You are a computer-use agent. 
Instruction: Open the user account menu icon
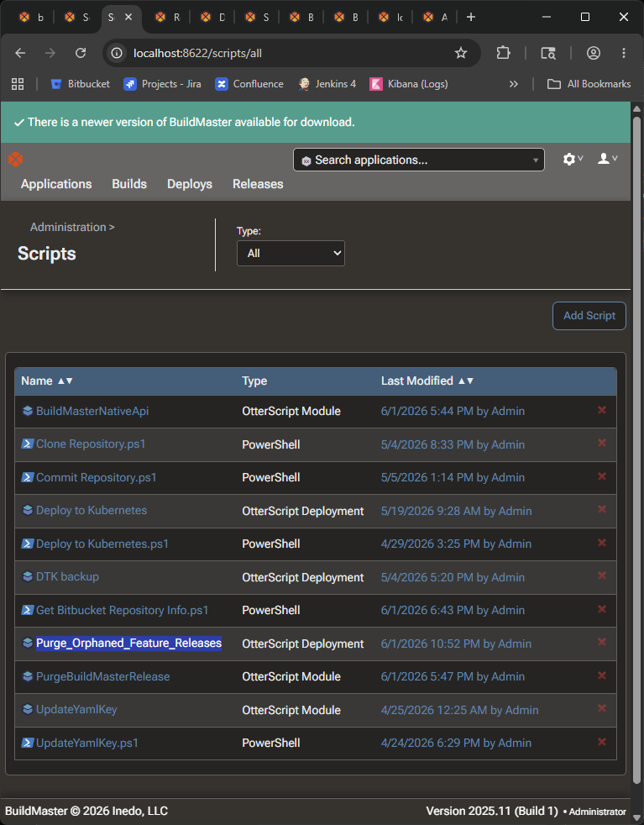pyautogui.click(x=607, y=159)
